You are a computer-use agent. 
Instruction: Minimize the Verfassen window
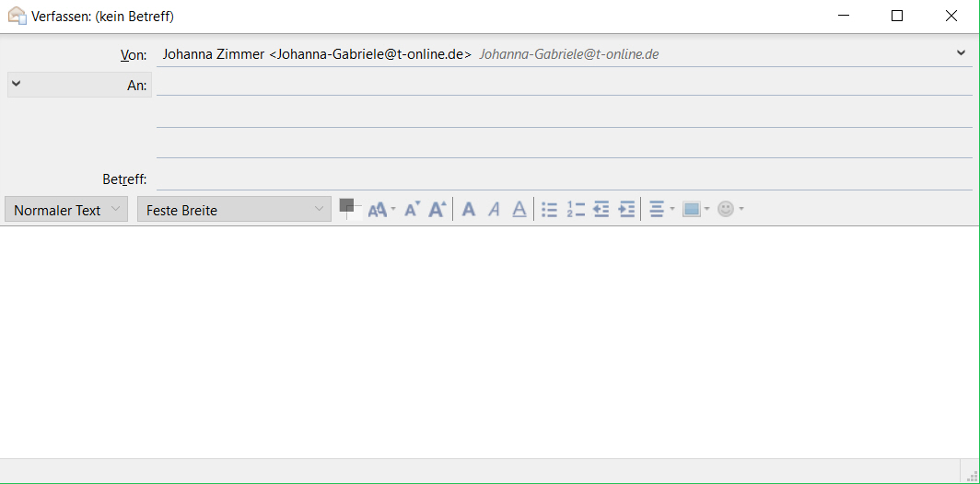[x=843, y=16]
